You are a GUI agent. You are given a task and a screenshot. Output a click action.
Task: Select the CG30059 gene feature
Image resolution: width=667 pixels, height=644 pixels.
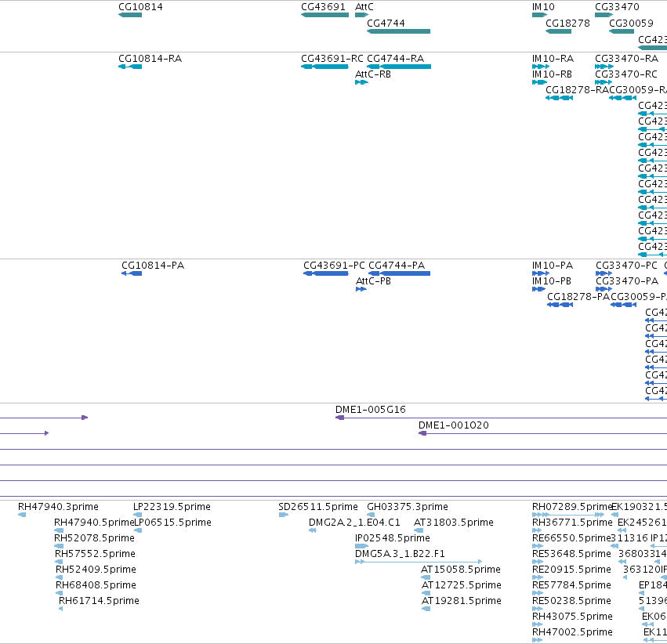tap(622, 31)
